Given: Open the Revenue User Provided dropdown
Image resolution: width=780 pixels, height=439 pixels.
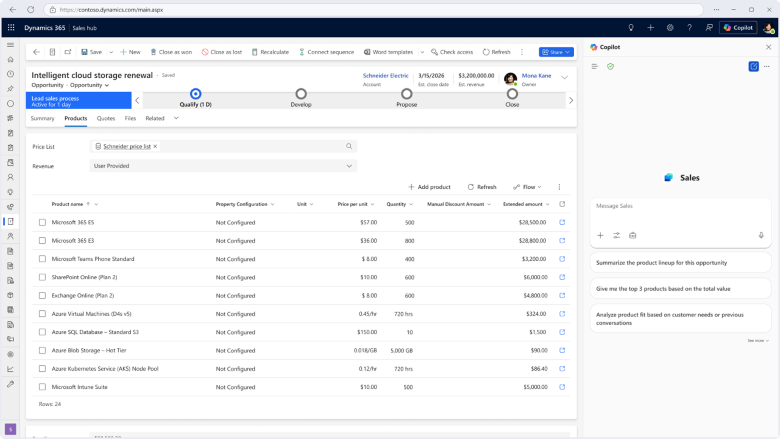Looking at the screenshot, I should pyautogui.click(x=223, y=166).
